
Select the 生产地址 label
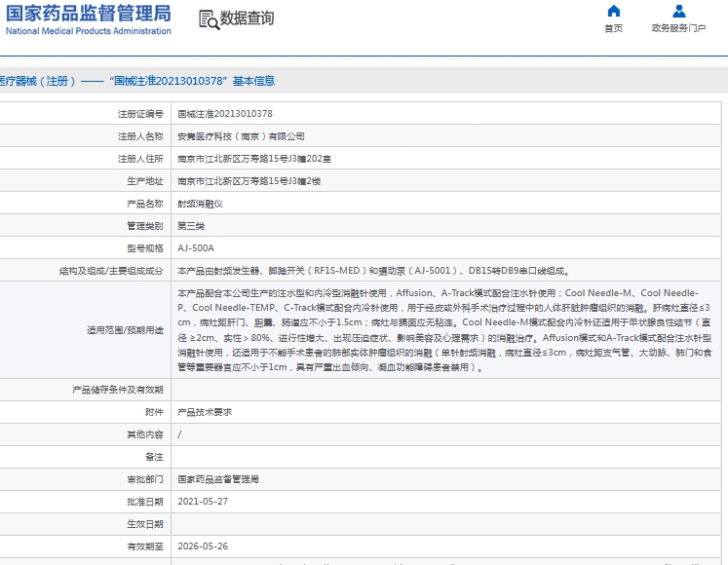(x=145, y=181)
